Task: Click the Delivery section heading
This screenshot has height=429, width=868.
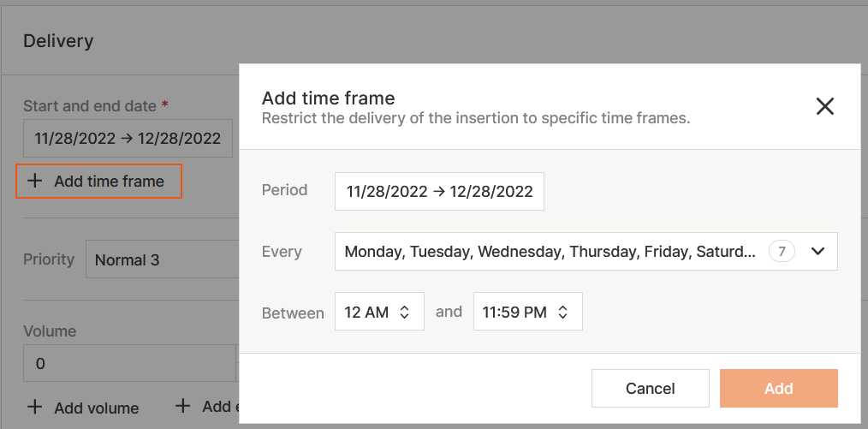Action: coord(58,40)
